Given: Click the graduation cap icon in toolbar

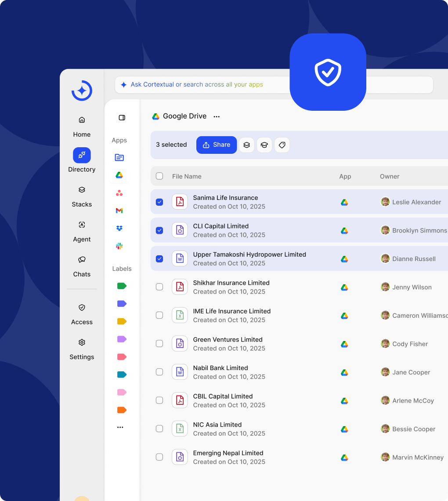Looking at the screenshot, I should click(264, 145).
